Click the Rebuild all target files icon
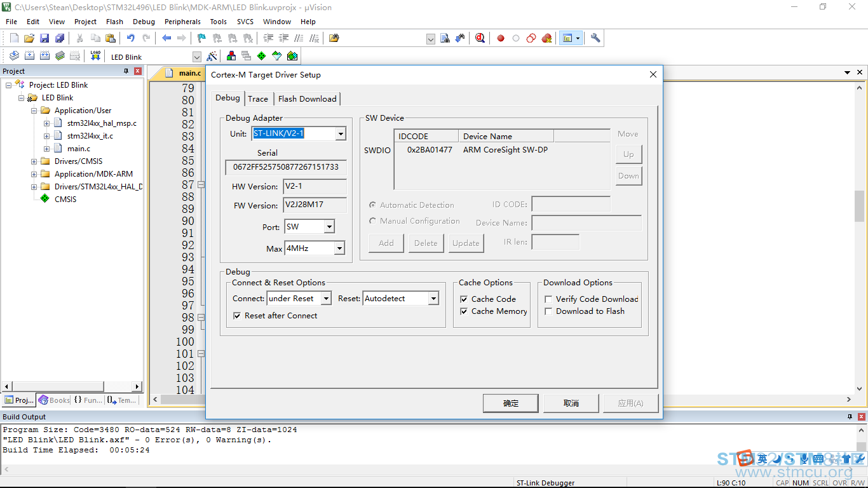 (44, 56)
